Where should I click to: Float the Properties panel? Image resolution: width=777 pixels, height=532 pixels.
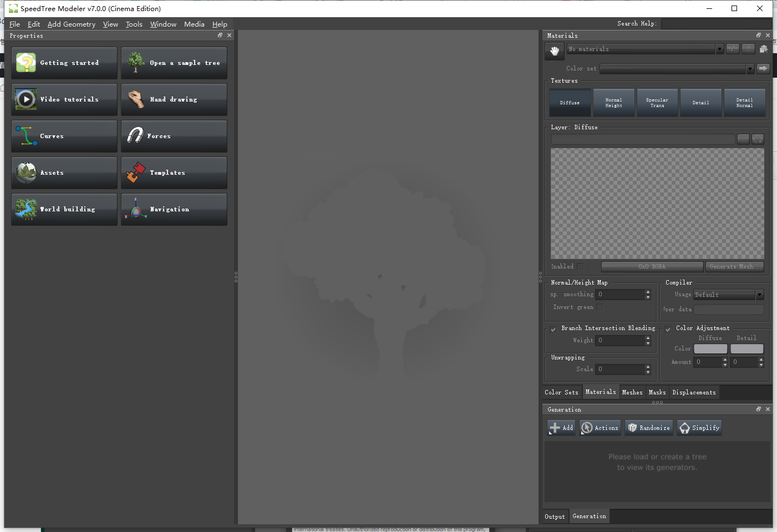[x=220, y=36]
